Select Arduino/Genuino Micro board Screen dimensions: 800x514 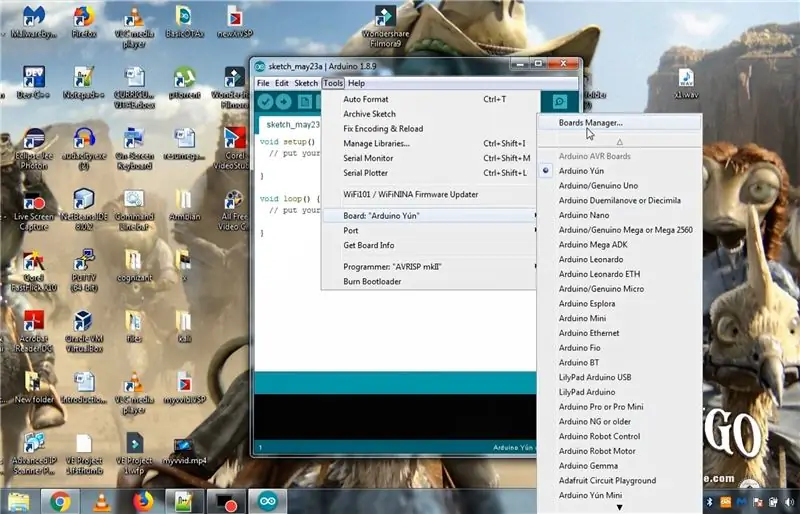click(619, 289)
